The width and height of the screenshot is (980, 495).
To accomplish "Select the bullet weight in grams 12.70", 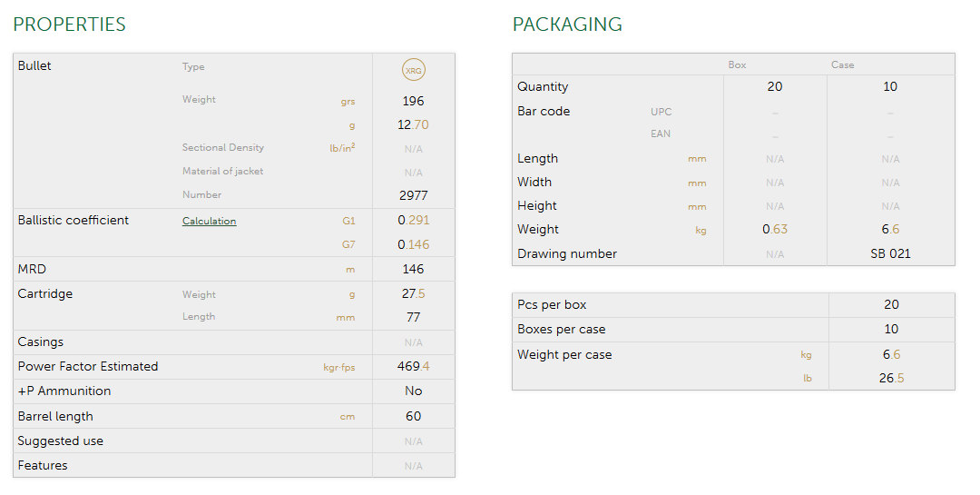I will (413, 124).
